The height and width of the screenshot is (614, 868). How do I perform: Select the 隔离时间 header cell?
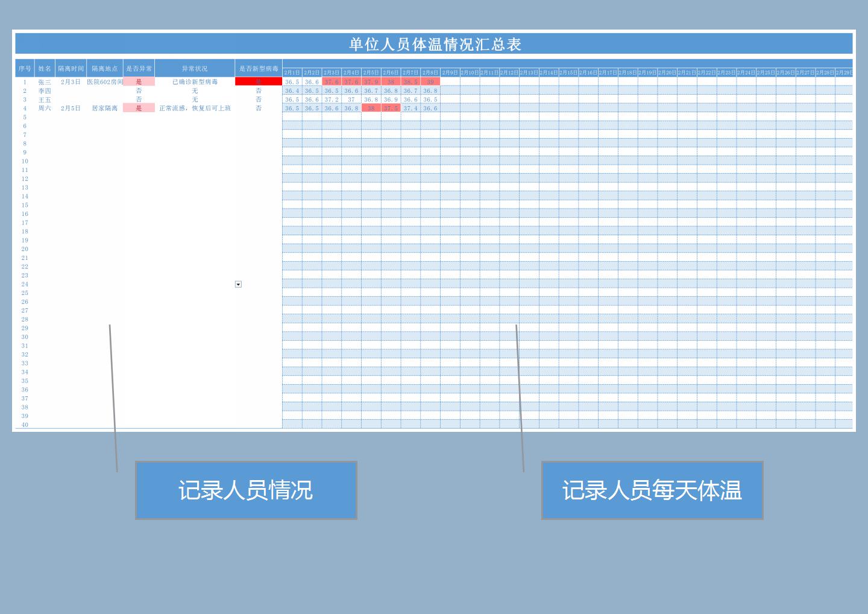71,68
